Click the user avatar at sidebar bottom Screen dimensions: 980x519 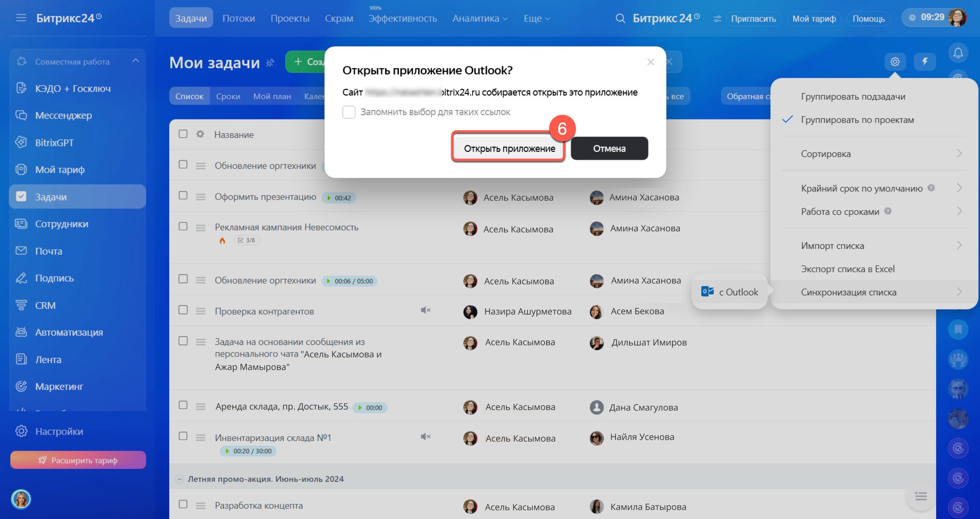21,499
